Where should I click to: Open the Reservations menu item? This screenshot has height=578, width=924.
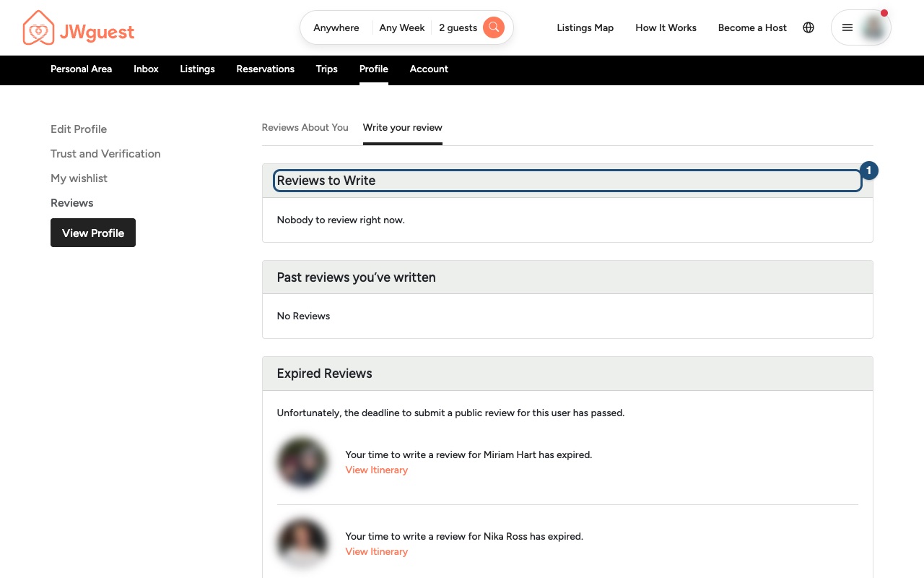pos(266,69)
